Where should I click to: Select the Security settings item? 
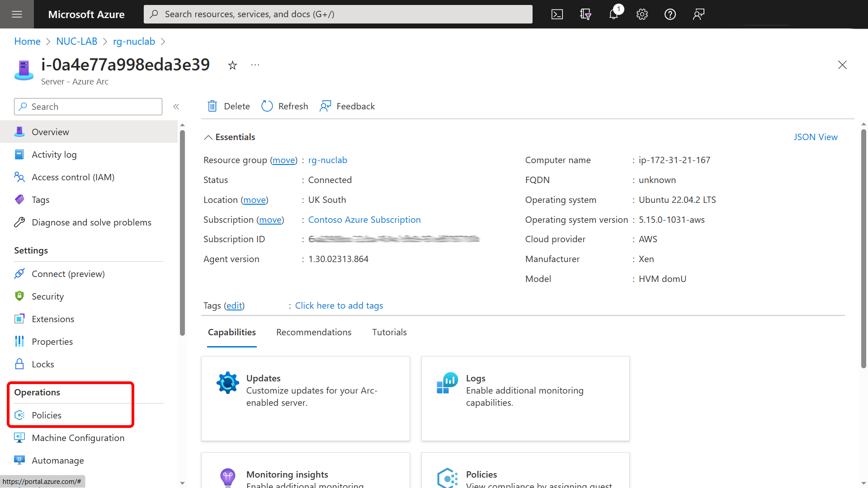[x=47, y=296]
